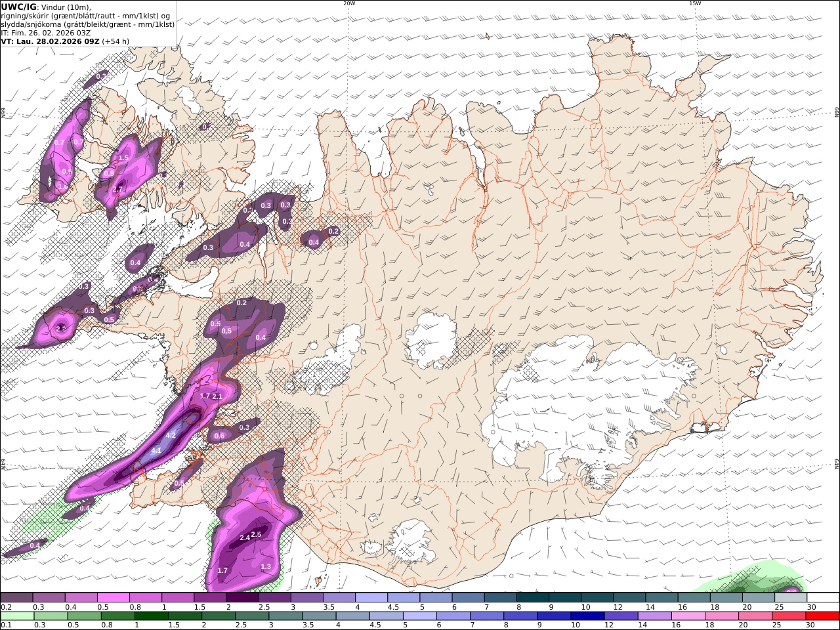The height and width of the screenshot is (630, 840).
Task: Select the 1.3 precipitation value label
Action: point(266,566)
